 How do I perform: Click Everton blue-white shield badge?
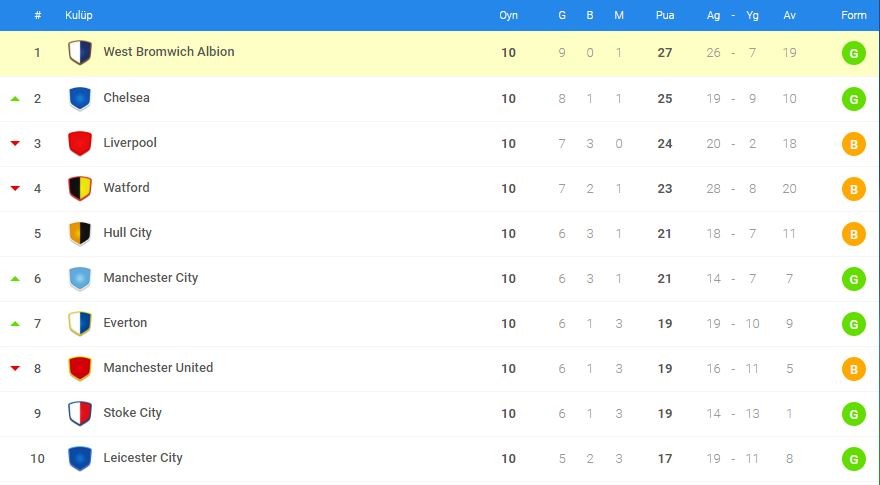coord(80,323)
